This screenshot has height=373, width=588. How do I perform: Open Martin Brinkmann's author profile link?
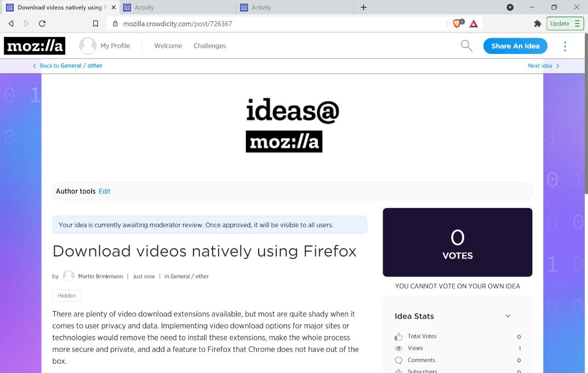tap(101, 276)
